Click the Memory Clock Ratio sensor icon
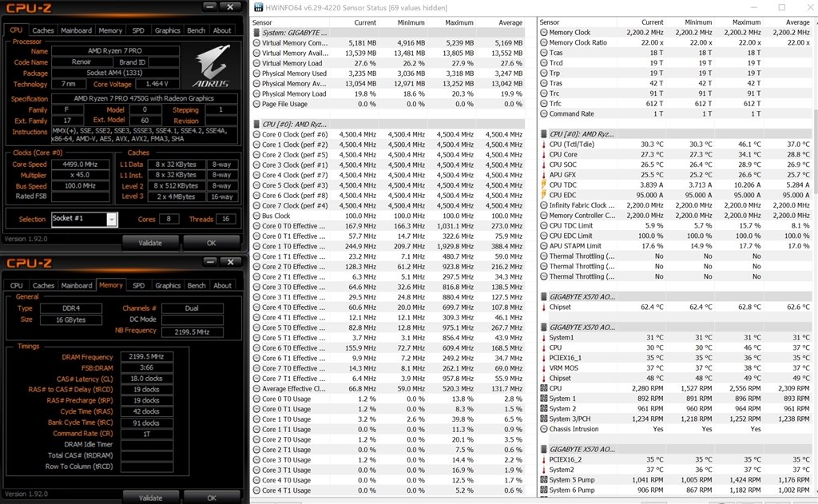Viewport: 818px width, 504px height. pos(543,43)
